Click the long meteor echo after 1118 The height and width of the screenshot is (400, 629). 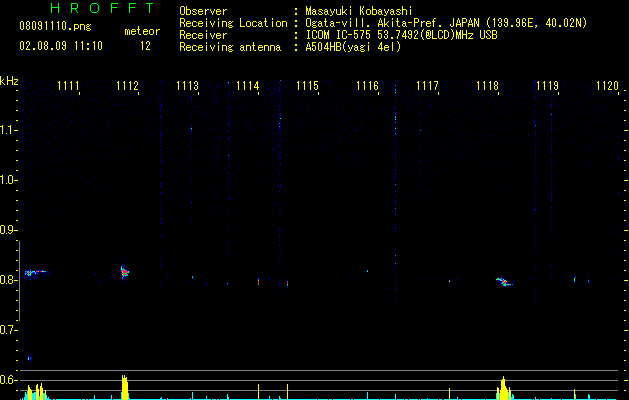(x=505, y=282)
